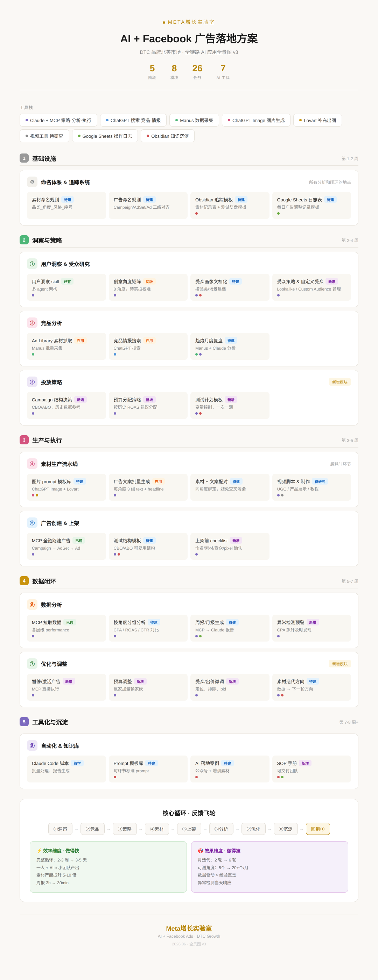Open the 创意角度矩阵 task card
Screen dimensions: 378x980
coord(148,287)
